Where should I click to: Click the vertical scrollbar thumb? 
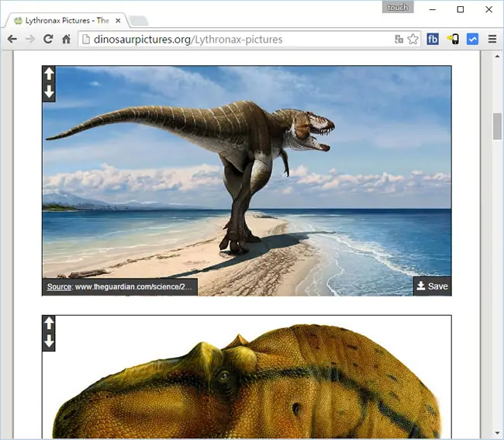[x=497, y=126]
